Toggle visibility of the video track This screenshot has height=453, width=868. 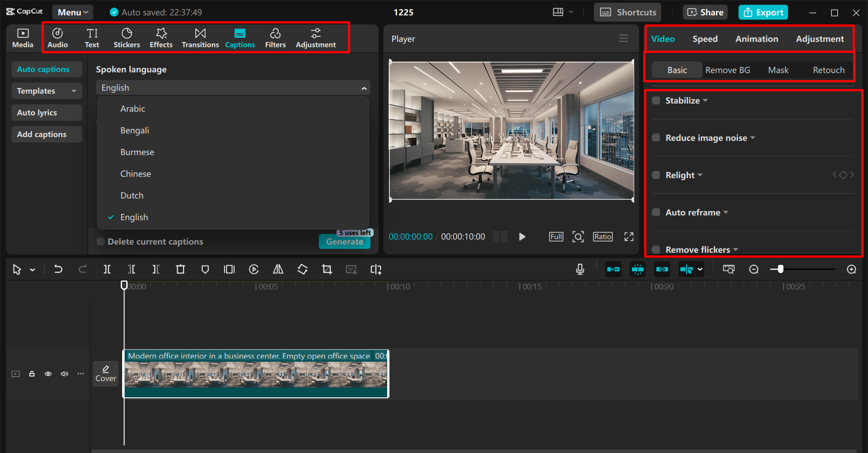tap(48, 373)
